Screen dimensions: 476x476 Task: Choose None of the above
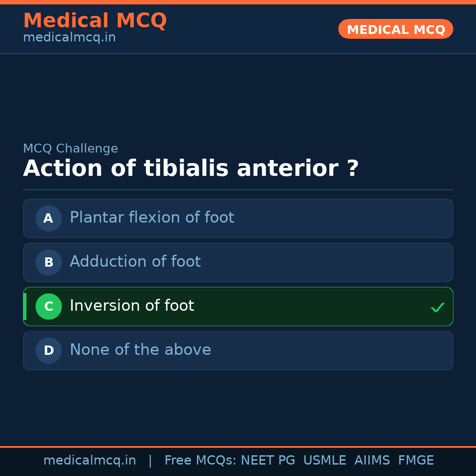[x=140, y=350]
